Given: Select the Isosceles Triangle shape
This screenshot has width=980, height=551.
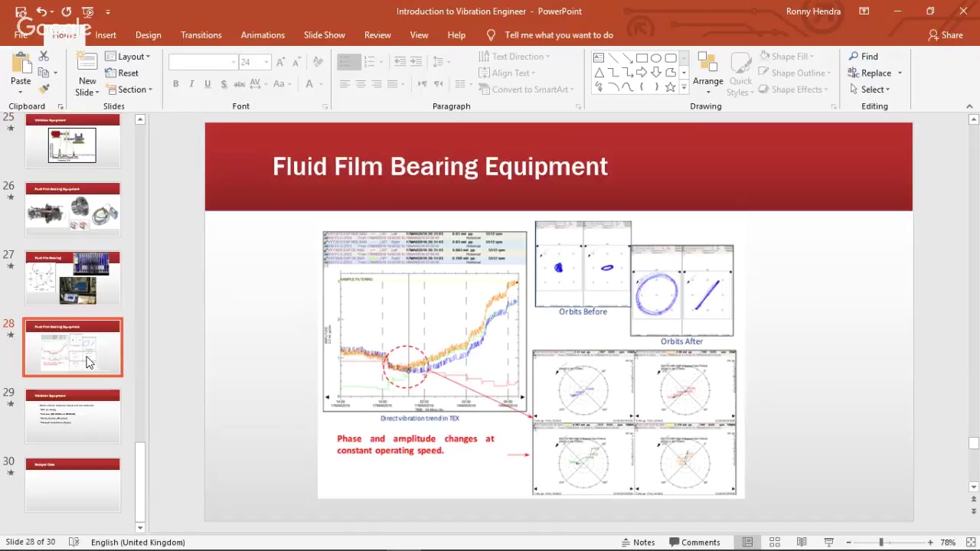Looking at the screenshot, I should (599, 73).
